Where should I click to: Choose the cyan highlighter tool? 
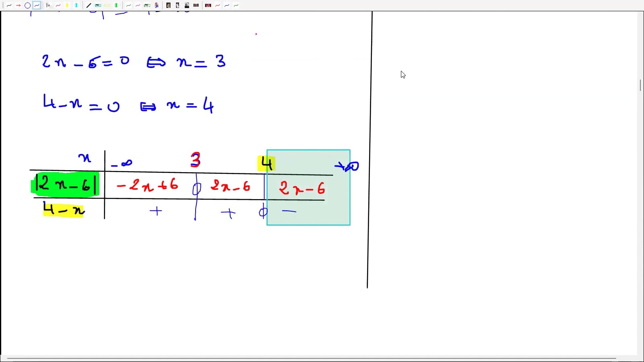point(76,5)
